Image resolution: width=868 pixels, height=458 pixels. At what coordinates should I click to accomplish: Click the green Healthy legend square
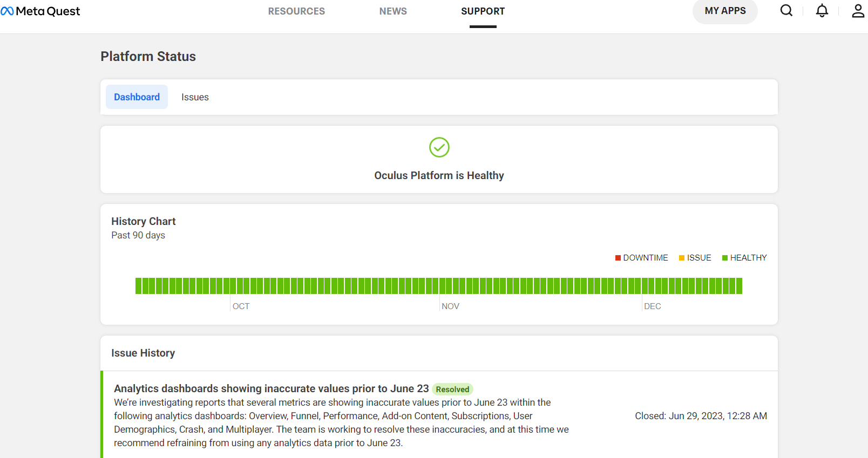point(725,258)
